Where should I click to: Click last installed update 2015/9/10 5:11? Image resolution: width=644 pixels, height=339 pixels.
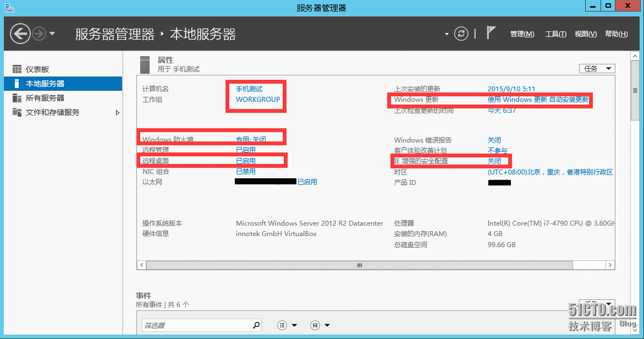(511, 89)
